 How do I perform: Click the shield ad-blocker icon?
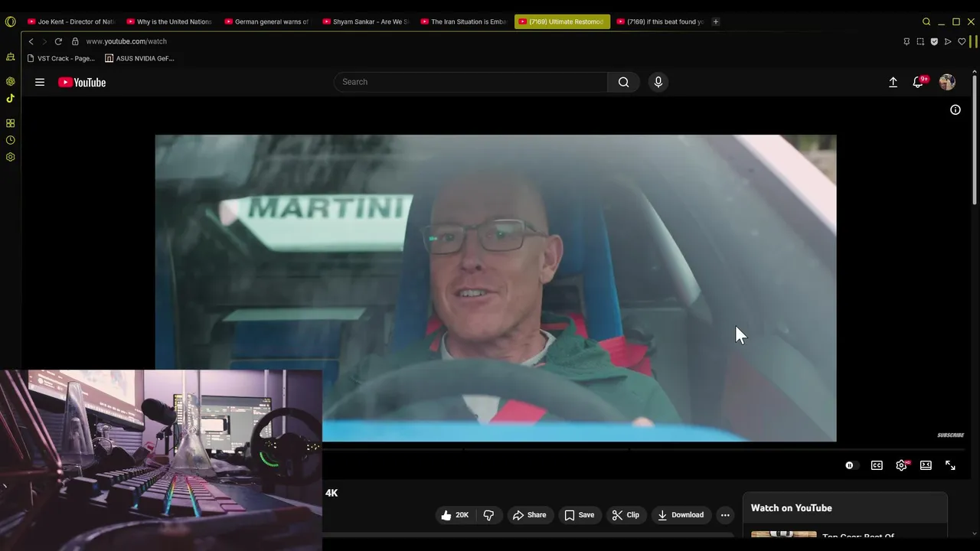click(x=934, y=41)
